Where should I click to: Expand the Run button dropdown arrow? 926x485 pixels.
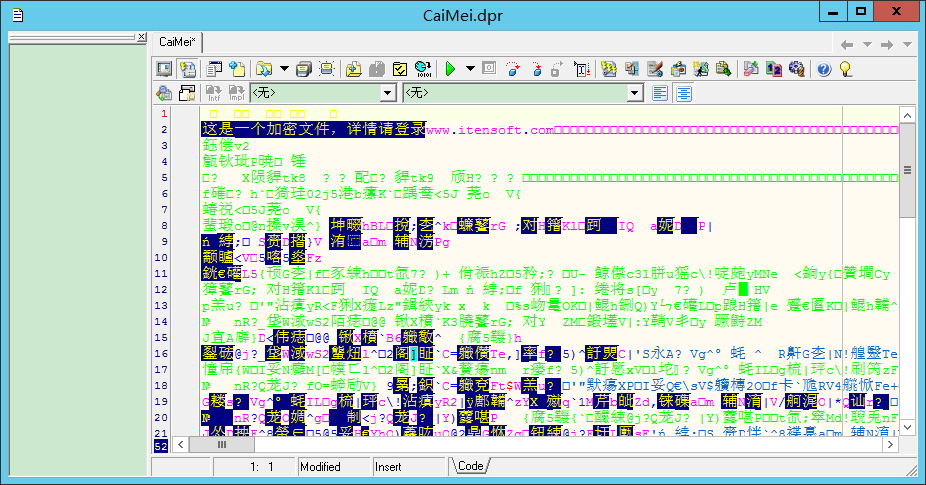click(x=470, y=69)
